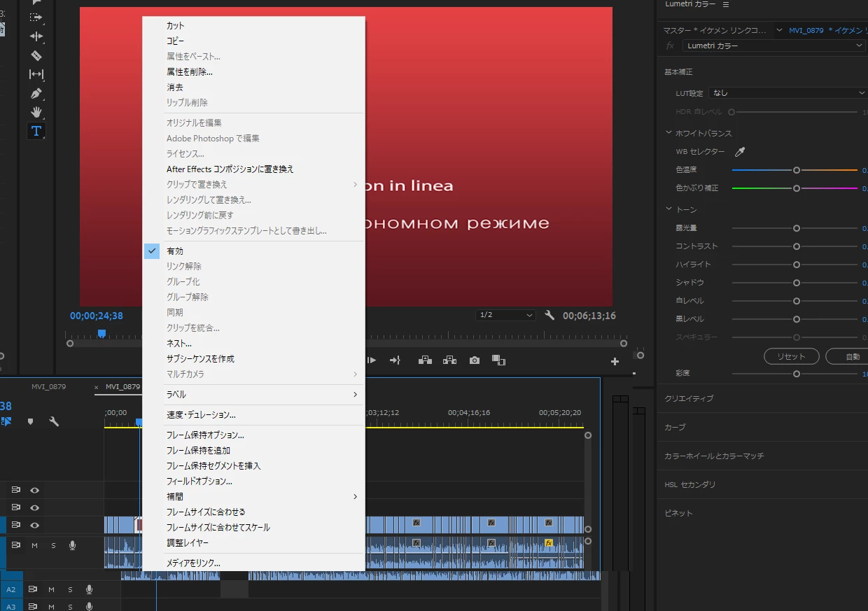Screen dimensions: 868x611
Task: Solo audio track A2
Action: click(70, 589)
